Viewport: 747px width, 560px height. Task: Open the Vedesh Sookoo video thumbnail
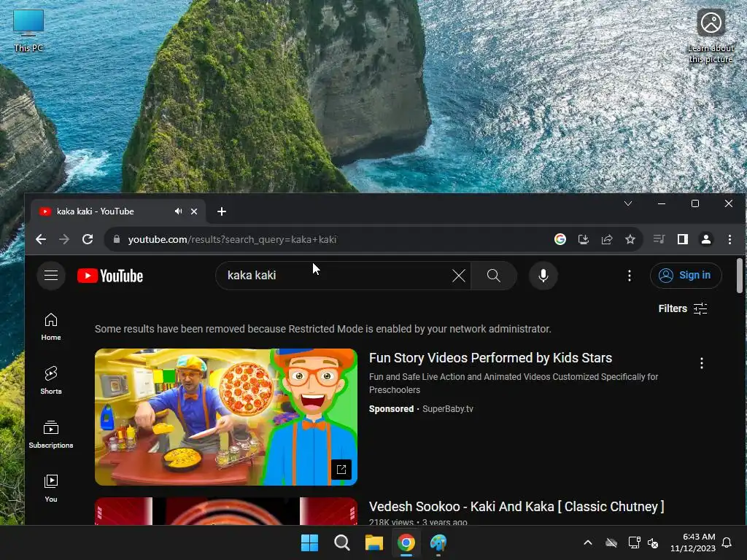point(226,511)
